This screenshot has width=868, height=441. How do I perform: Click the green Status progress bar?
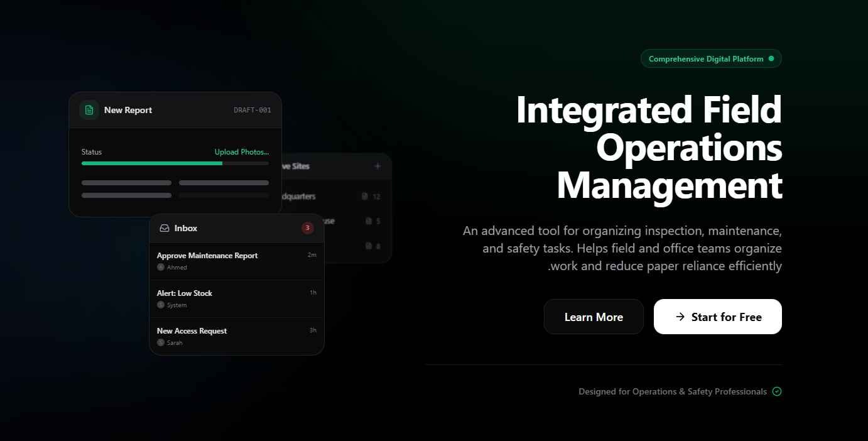point(151,163)
